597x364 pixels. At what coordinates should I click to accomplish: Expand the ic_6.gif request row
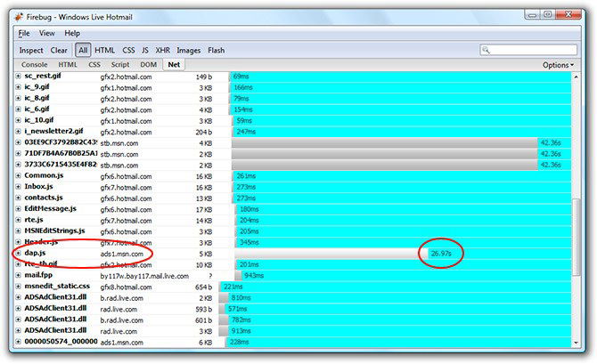[18, 109]
